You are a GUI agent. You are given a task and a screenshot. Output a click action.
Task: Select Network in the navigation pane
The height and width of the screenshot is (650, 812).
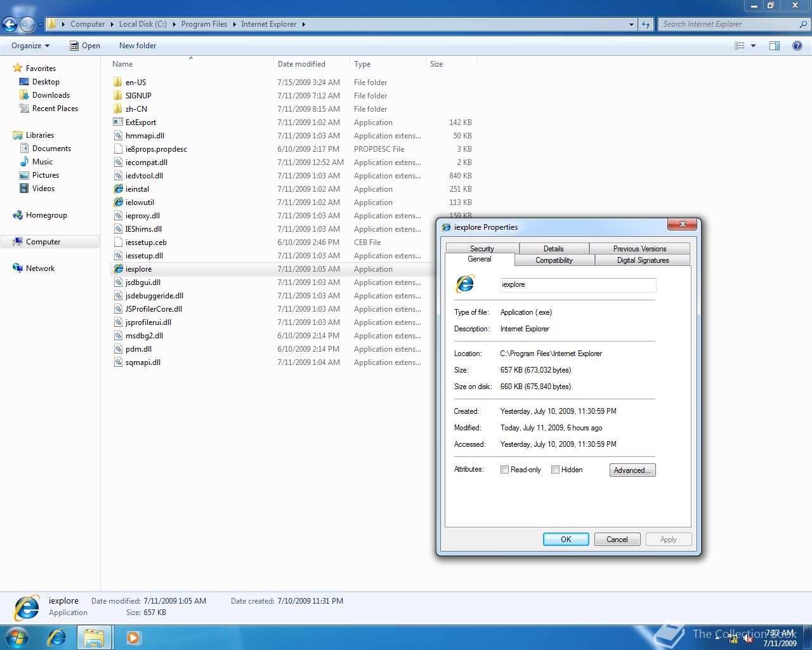(34, 269)
